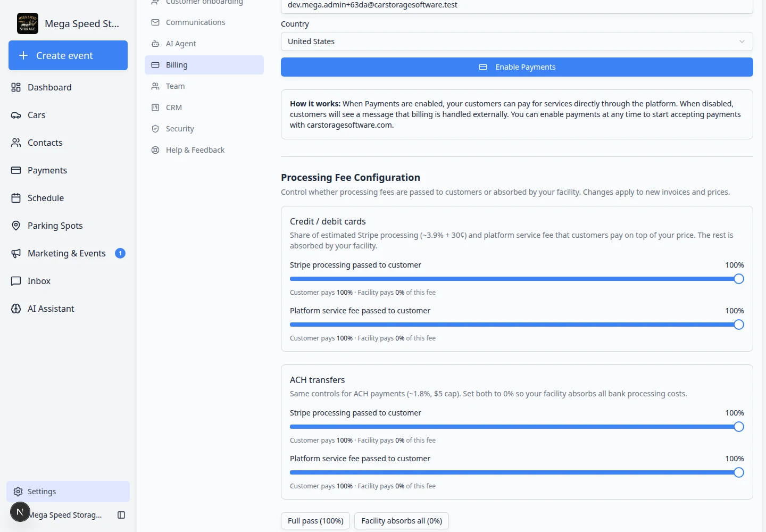Screen dimensions: 766x532
Task: Click the card icon on Enable Payments
Action: point(483,67)
